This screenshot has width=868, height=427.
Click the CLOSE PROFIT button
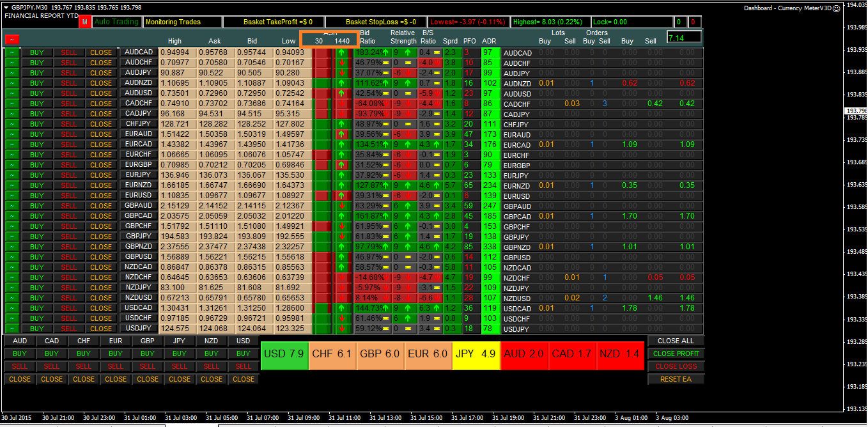click(x=676, y=353)
